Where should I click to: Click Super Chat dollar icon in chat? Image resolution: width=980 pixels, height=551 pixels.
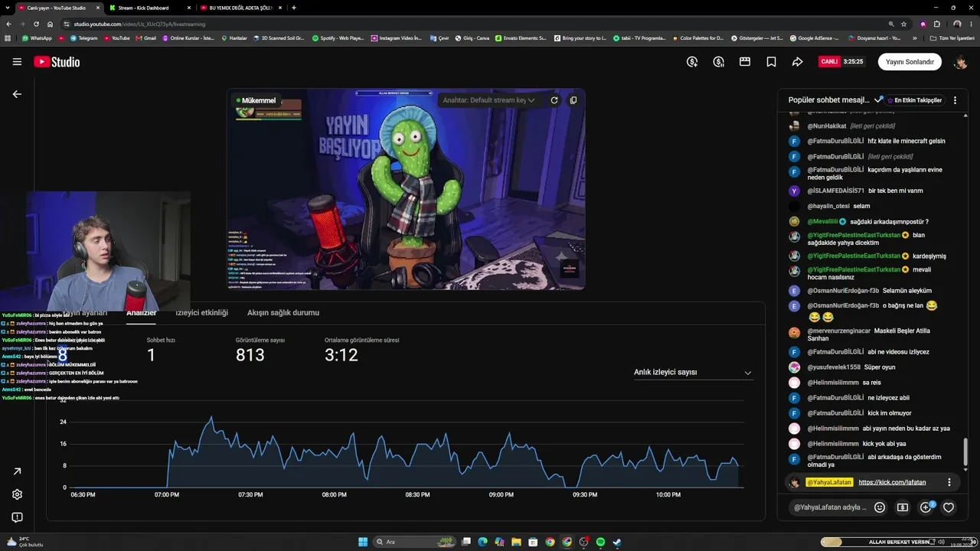tap(903, 507)
